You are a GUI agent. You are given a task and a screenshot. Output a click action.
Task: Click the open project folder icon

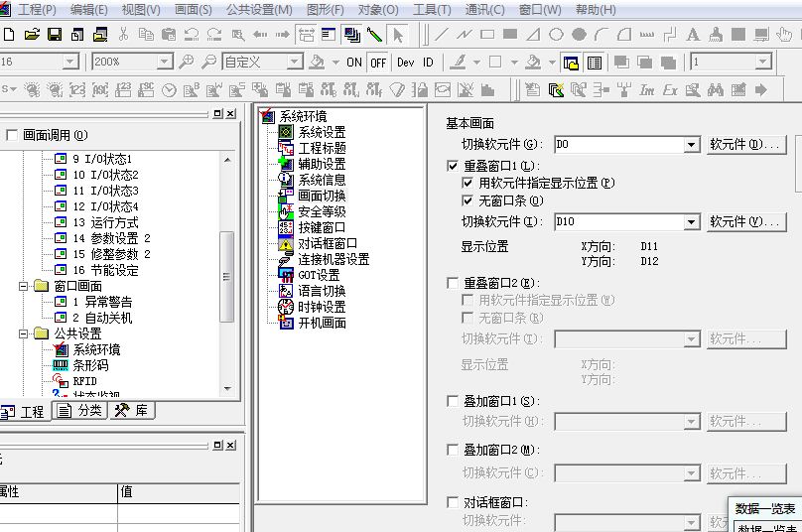(32, 35)
